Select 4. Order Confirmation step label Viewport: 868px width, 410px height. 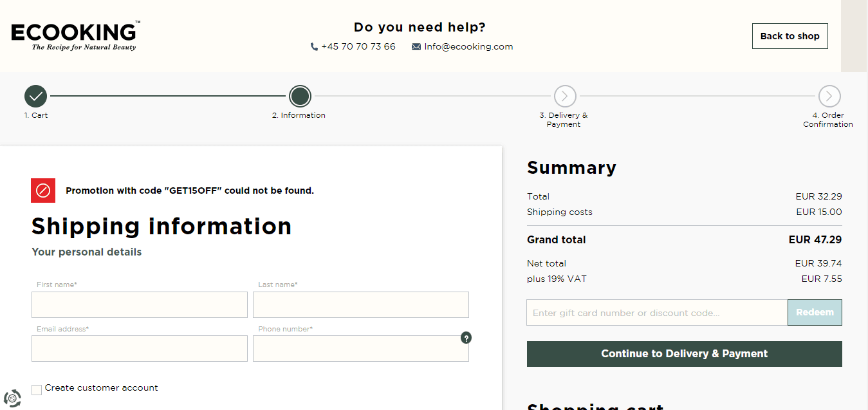pyautogui.click(x=828, y=120)
